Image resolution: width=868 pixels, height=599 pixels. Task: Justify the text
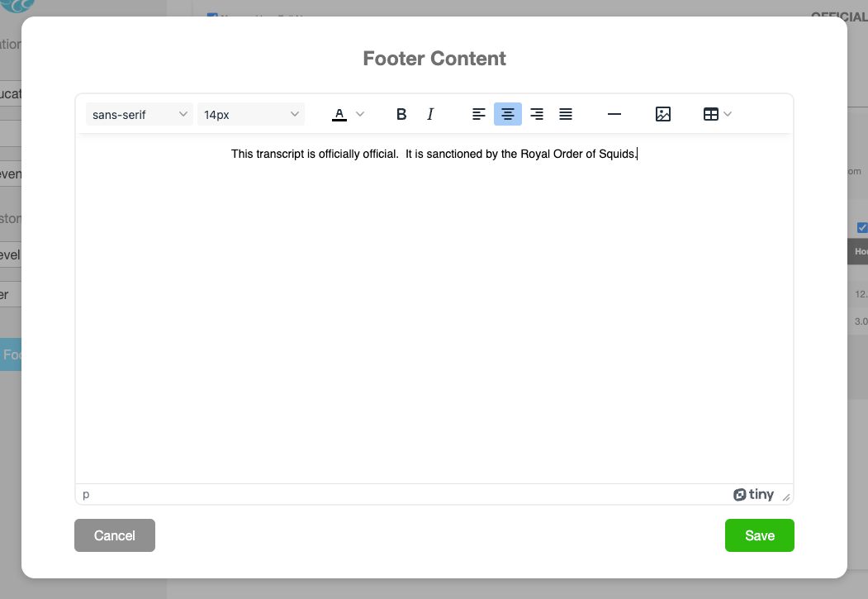coord(565,114)
